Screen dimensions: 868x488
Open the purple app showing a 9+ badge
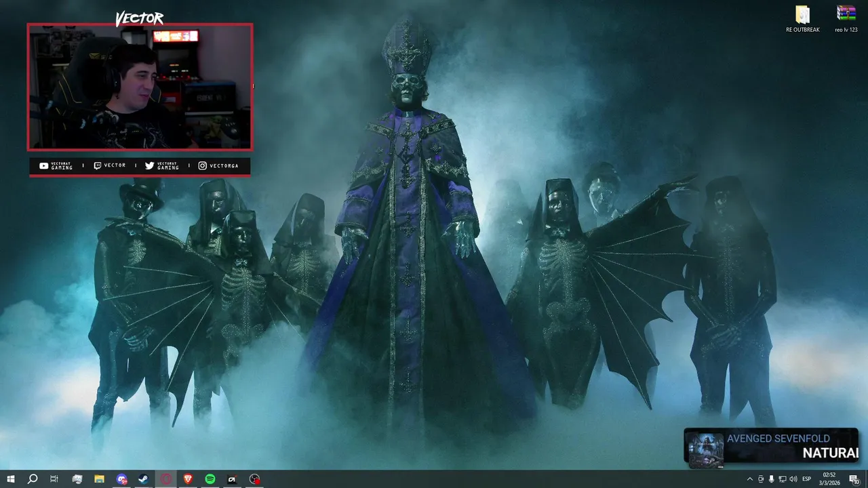tap(121, 479)
